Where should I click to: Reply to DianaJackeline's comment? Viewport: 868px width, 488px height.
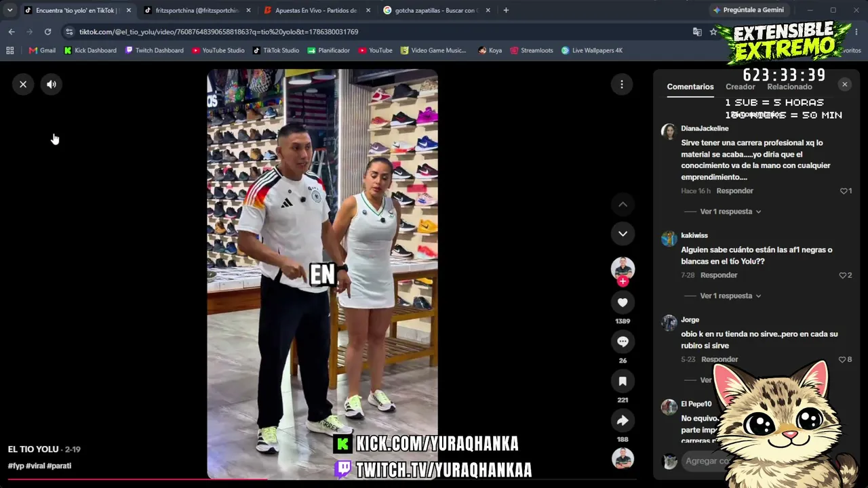point(734,191)
